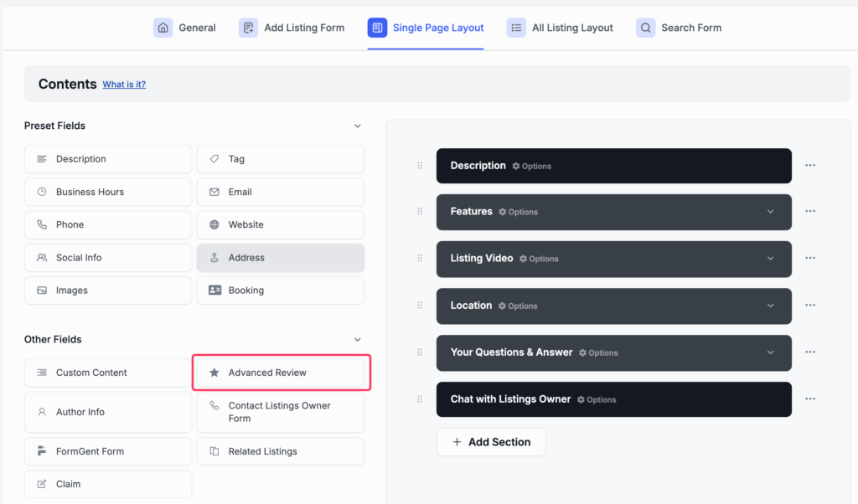
Task: Collapse the Preset Fields group
Action: point(358,126)
